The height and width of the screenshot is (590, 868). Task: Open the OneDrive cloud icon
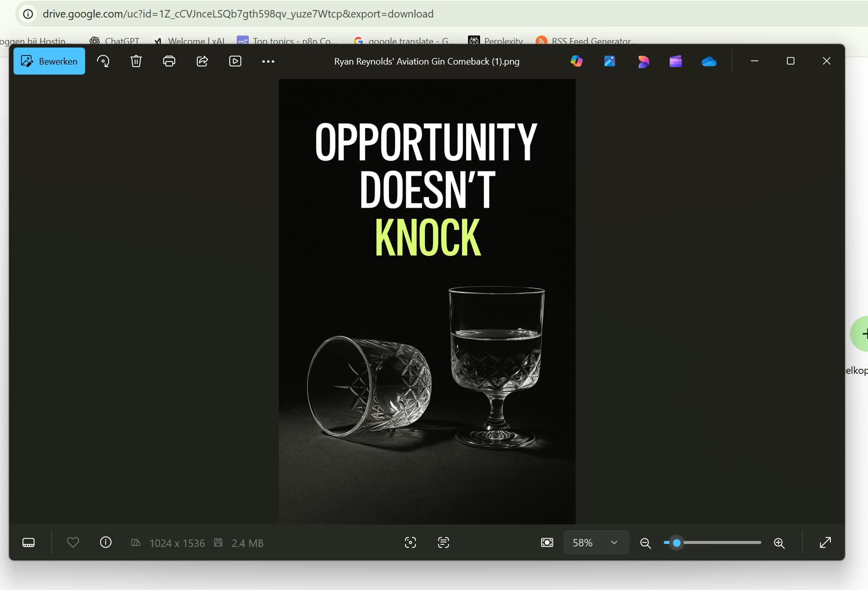[709, 62]
